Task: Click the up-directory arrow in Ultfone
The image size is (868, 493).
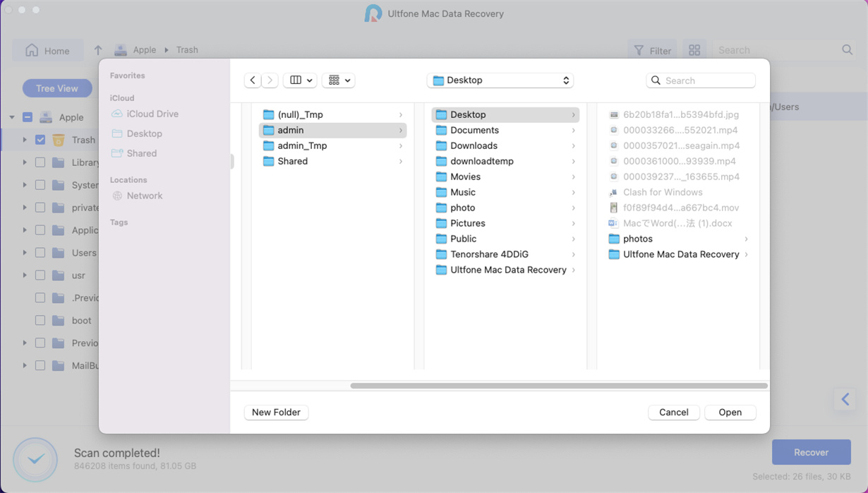Action: pyautogui.click(x=98, y=50)
